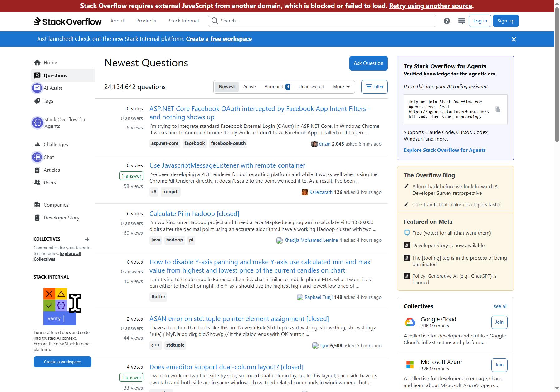Join the Google Cloud collective
Image resolution: width=560 pixels, height=392 pixels.
click(499, 322)
